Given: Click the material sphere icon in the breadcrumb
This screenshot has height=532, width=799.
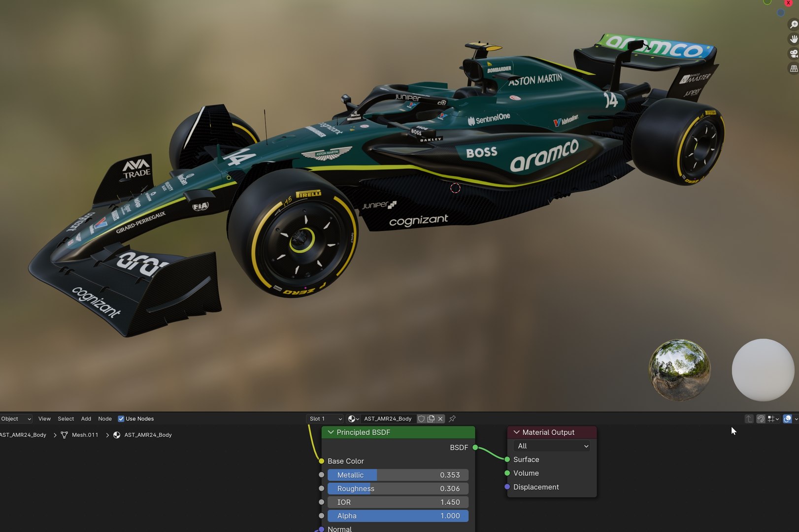Looking at the screenshot, I should click(117, 435).
